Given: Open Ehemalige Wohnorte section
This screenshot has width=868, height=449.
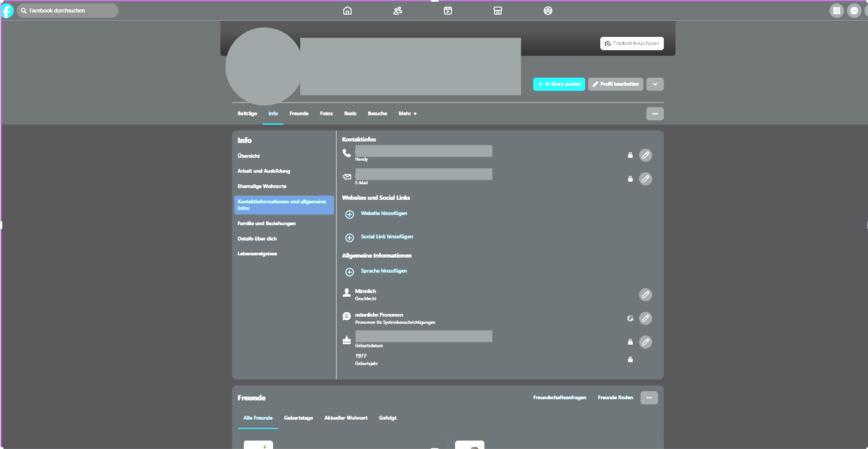Looking at the screenshot, I should (x=262, y=186).
